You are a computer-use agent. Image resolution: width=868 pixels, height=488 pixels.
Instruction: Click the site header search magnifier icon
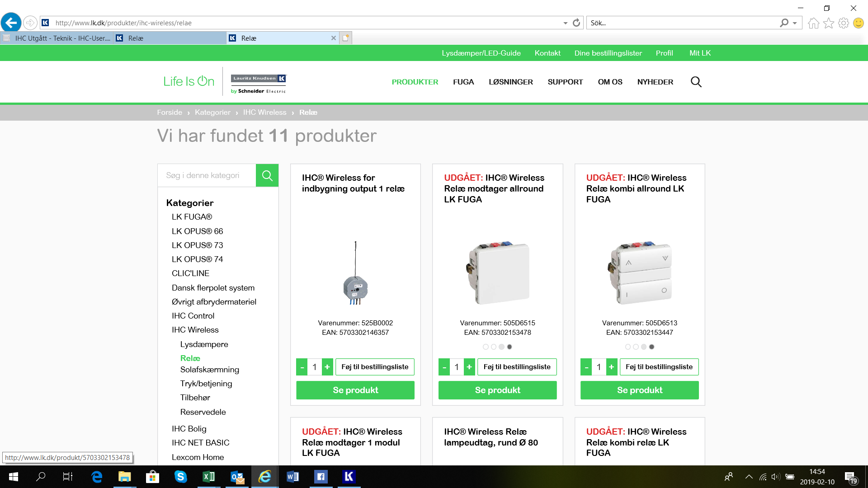[x=696, y=82]
